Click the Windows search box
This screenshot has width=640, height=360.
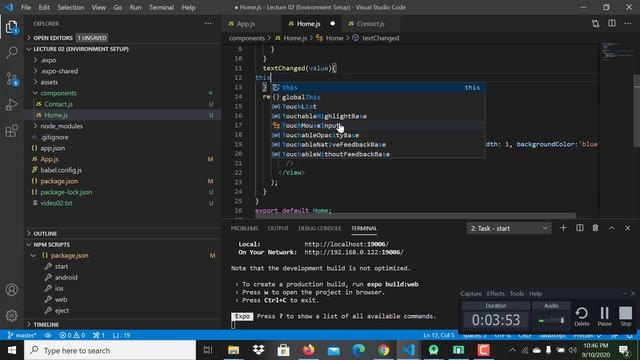click(x=110, y=350)
